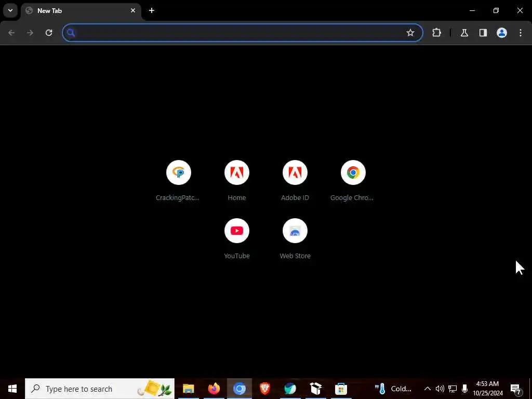This screenshot has height=399, width=532.
Task: Open the Adobe ID shortcut
Action: (x=295, y=181)
